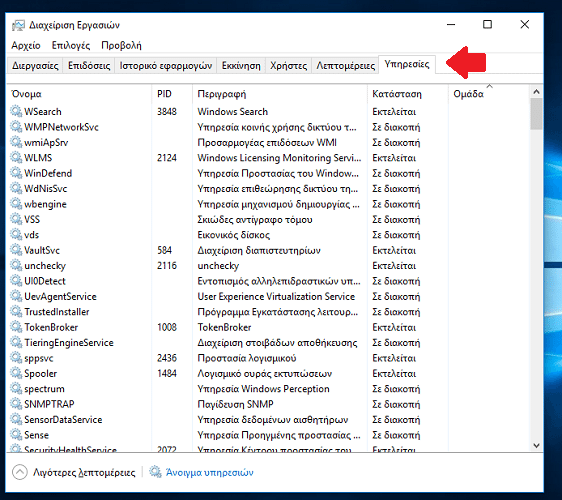Click Εκτελείται status in the WSearch row
Screen dimensions: 562x500
(394, 112)
